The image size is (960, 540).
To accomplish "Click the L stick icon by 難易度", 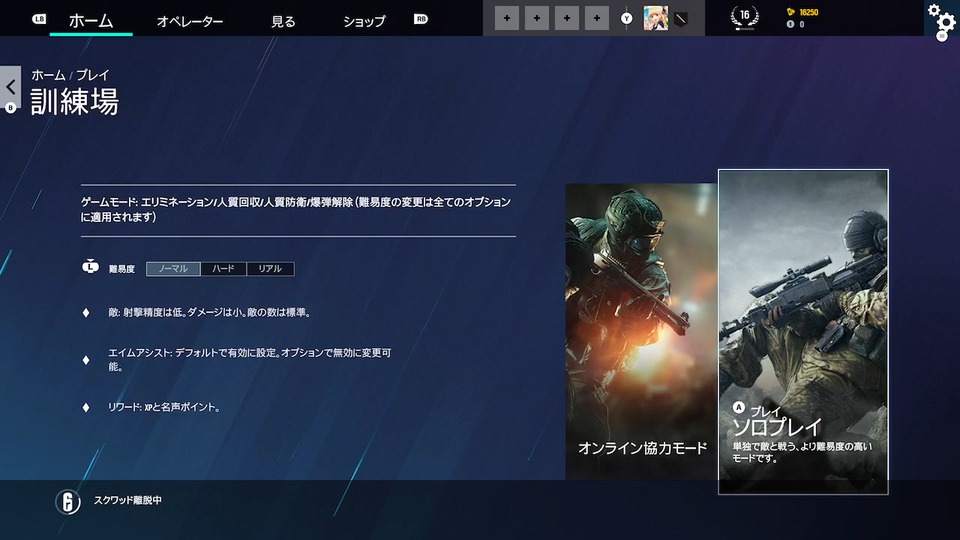I will tap(90, 267).
